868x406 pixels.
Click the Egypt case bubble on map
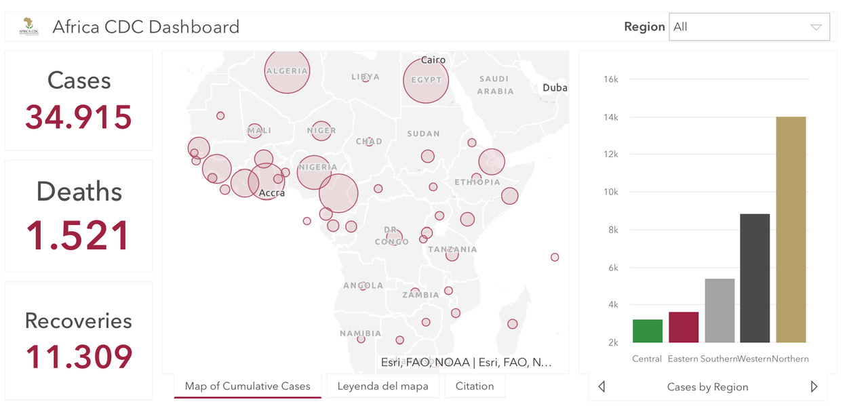coord(427,80)
